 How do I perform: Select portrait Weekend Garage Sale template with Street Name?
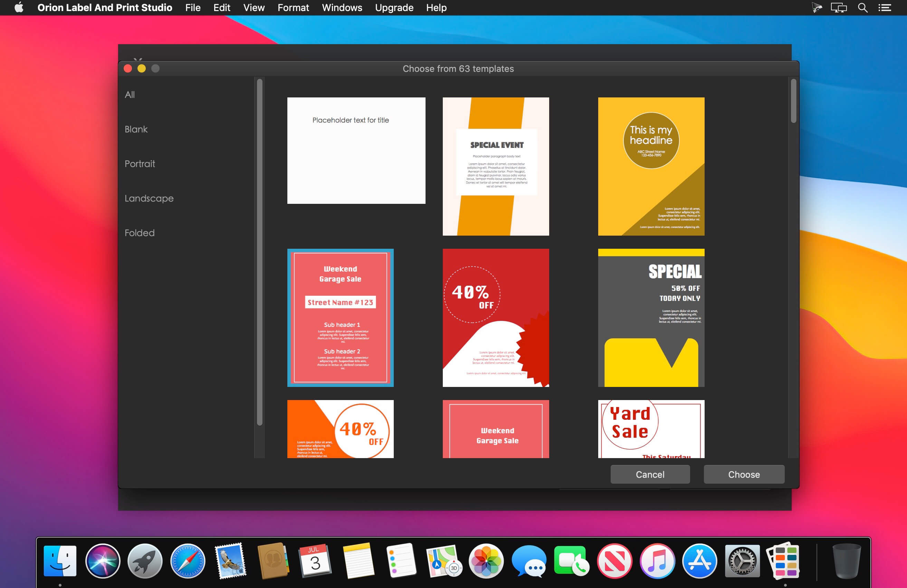tap(340, 318)
